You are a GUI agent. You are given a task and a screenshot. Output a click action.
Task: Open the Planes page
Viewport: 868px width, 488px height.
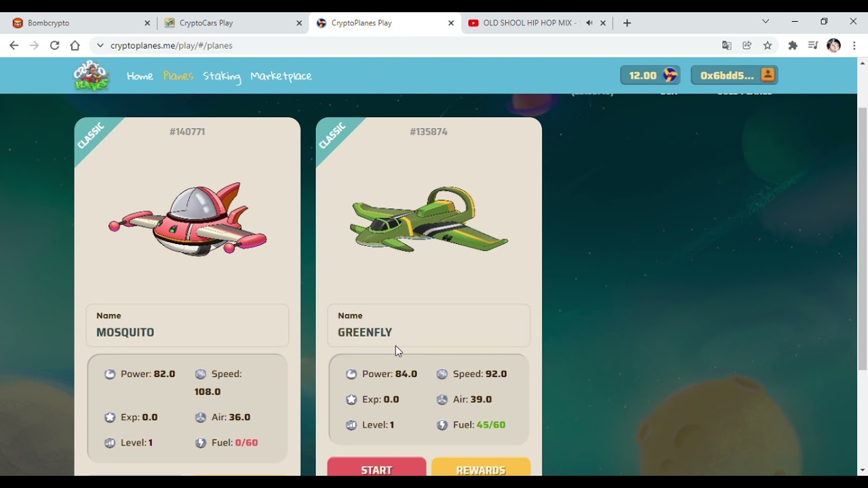coord(178,76)
